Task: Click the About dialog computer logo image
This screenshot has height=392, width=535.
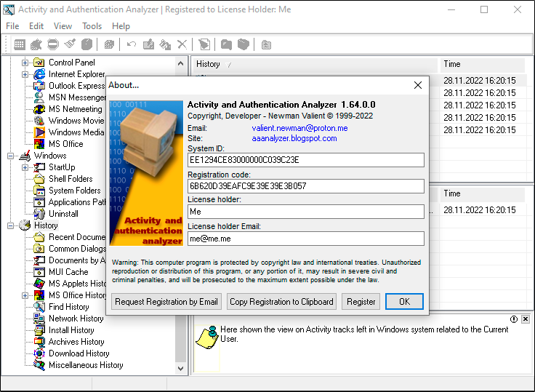Action: coord(146,173)
